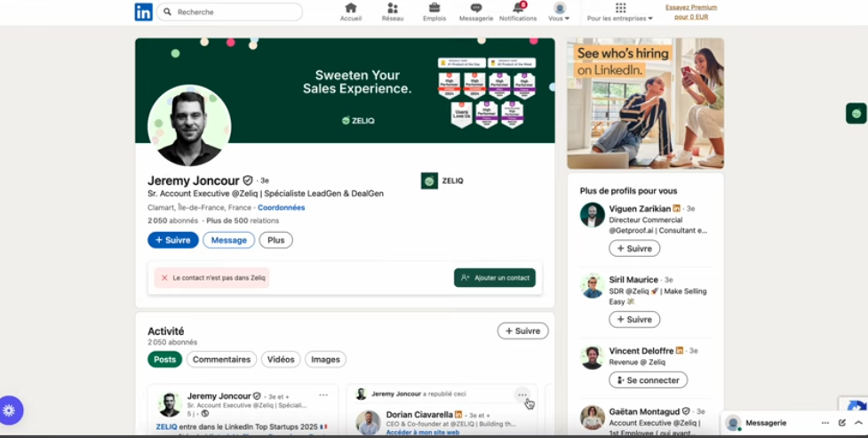Click the See who's hiring ad

click(x=646, y=104)
